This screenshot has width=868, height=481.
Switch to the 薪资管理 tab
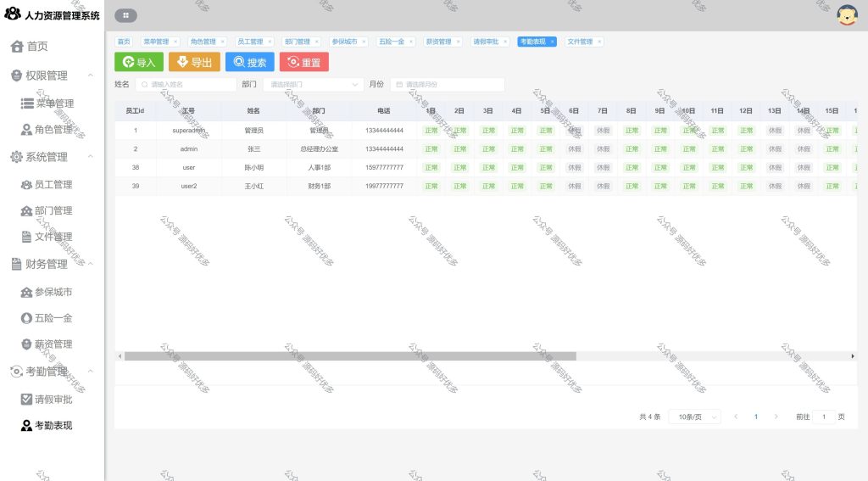(439, 42)
